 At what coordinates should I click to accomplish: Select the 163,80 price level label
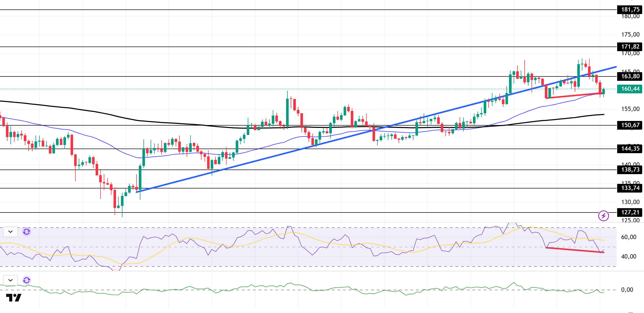(x=629, y=76)
